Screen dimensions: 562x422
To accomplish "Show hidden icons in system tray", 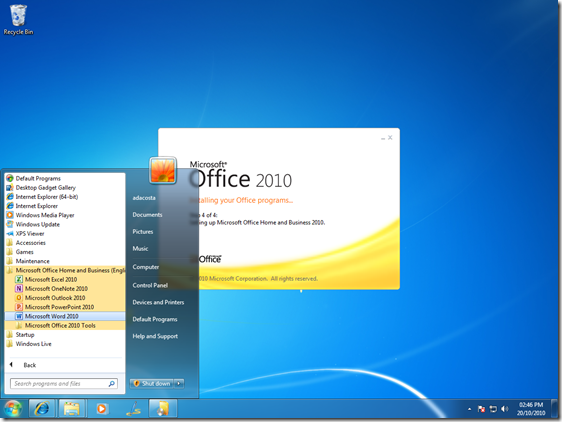I will [469, 409].
